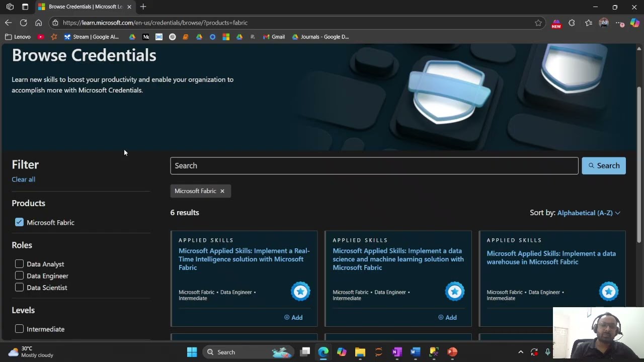Viewport: 644px width, 362px height.
Task: Open the weather widget showing 30°C
Action: click(31, 351)
